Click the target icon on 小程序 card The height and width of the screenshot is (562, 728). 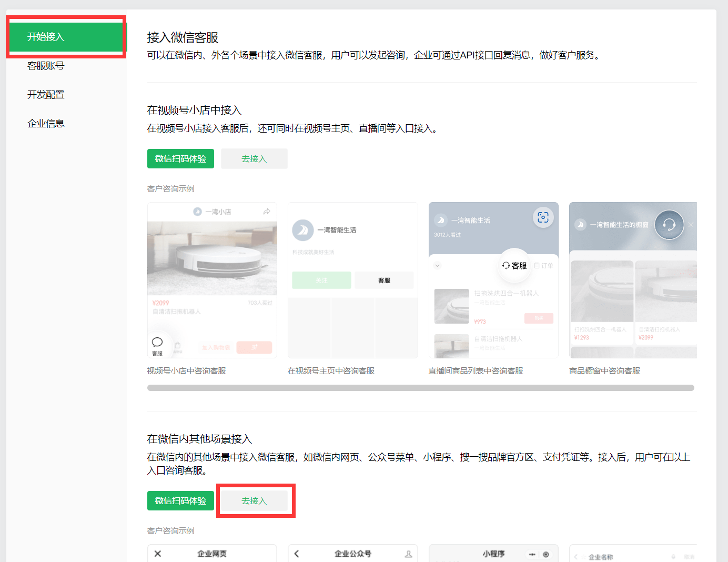click(546, 554)
